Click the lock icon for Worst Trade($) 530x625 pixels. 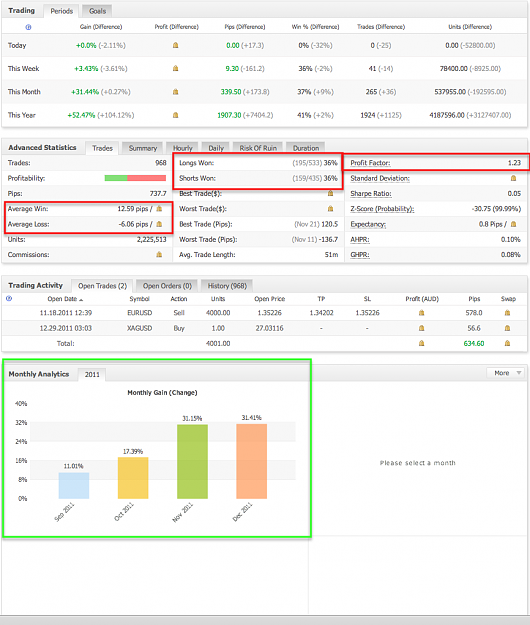[x=330, y=208]
